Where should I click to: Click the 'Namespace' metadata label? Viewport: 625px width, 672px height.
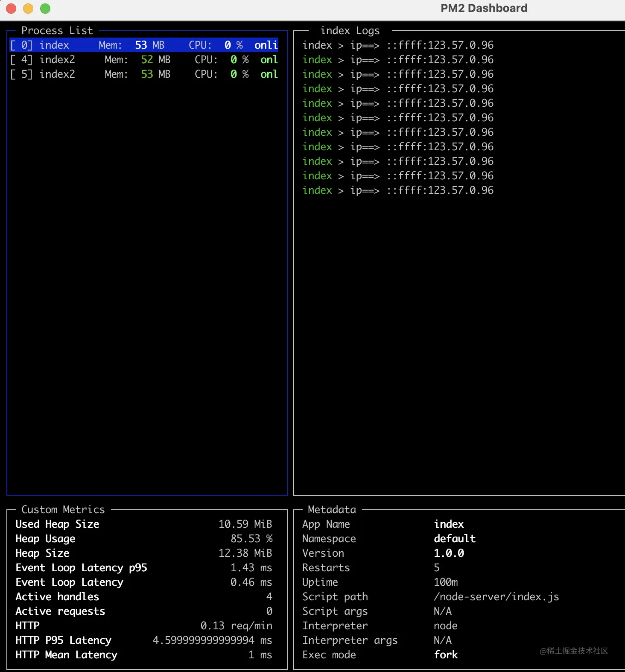[329, 539]
